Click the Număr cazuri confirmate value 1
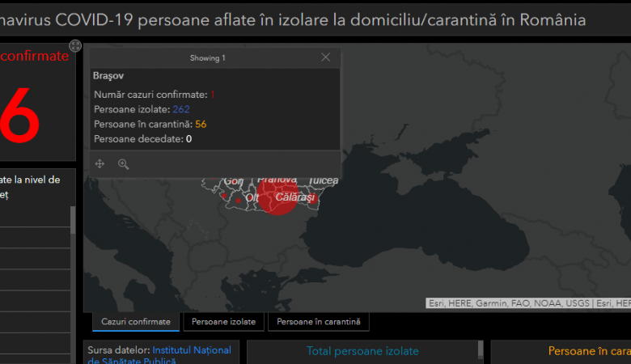The image size is (631, 364). [x=213, y=95]
